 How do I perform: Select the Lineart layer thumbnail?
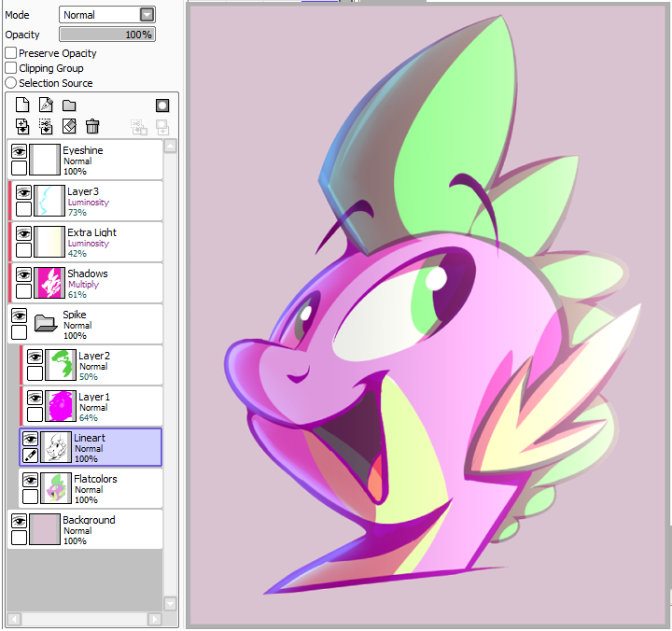56,447
